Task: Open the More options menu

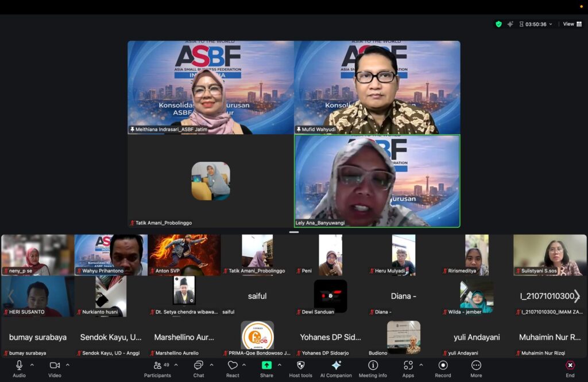Action: [x=476, y=368]
